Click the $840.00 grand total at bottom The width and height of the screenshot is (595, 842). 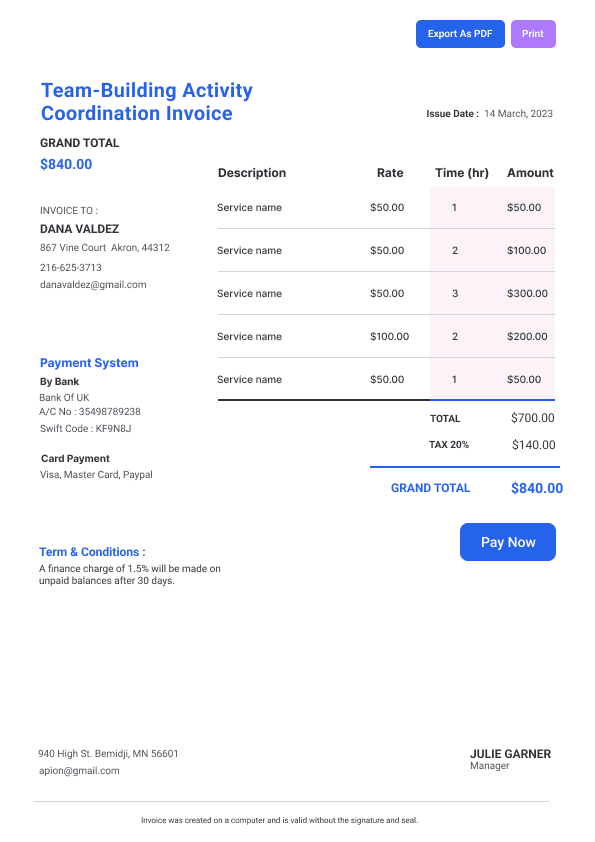pos(537,488)
